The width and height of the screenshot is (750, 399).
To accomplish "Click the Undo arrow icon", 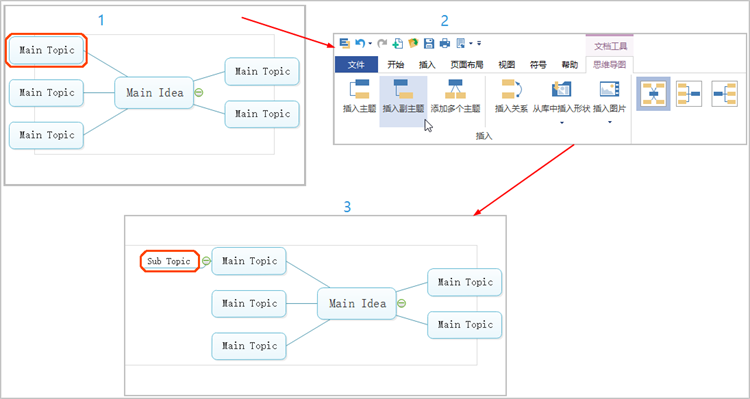I will 360,44.
